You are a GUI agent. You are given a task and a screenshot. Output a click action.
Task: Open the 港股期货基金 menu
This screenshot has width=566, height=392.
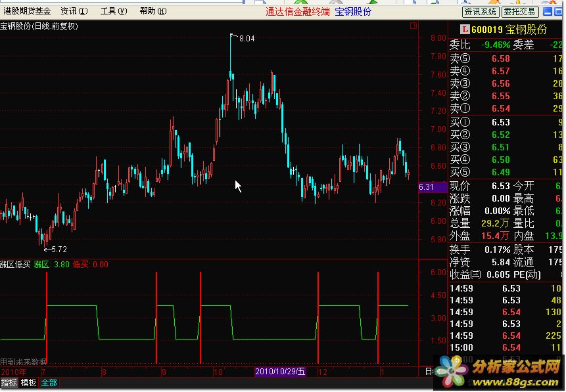pyautogui.click(x=27, y=11)
